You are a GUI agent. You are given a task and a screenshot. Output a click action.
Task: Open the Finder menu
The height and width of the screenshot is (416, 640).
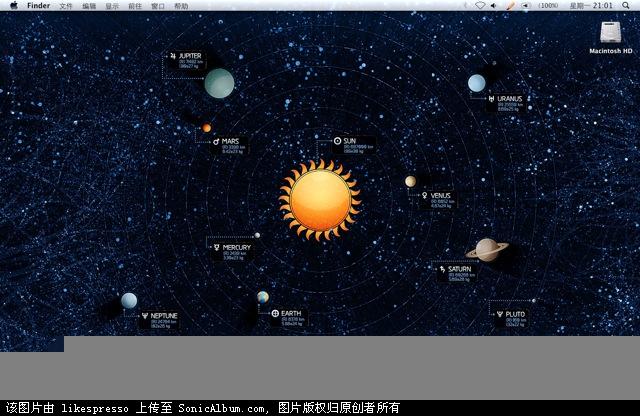38,6
